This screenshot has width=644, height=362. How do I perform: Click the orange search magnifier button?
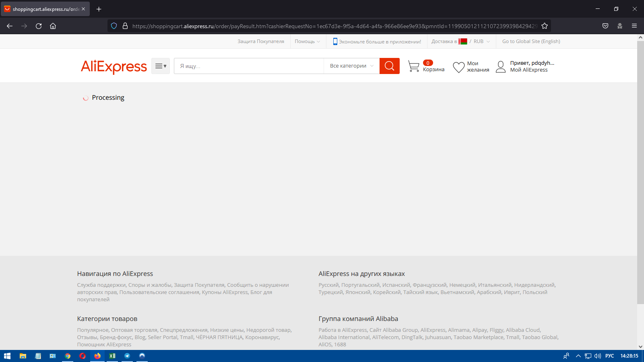(x=390, y=66)
